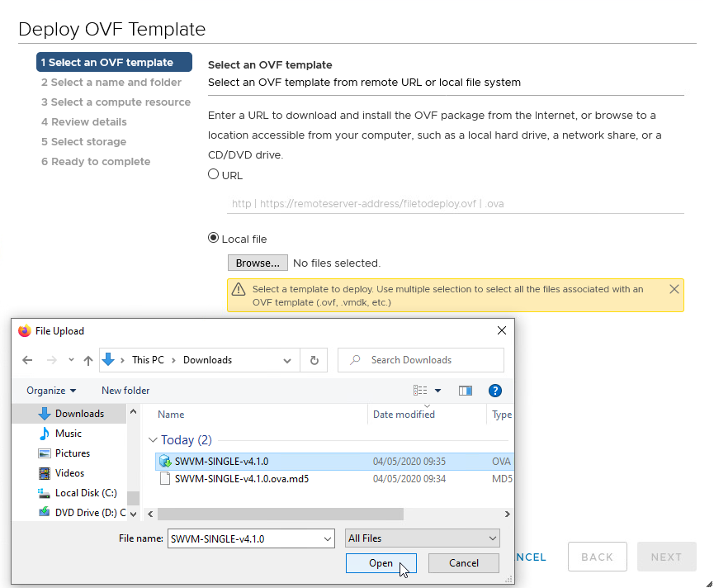Toggle the preview pane icon
This screenshot has height=588, width=714.
(466, 391)
